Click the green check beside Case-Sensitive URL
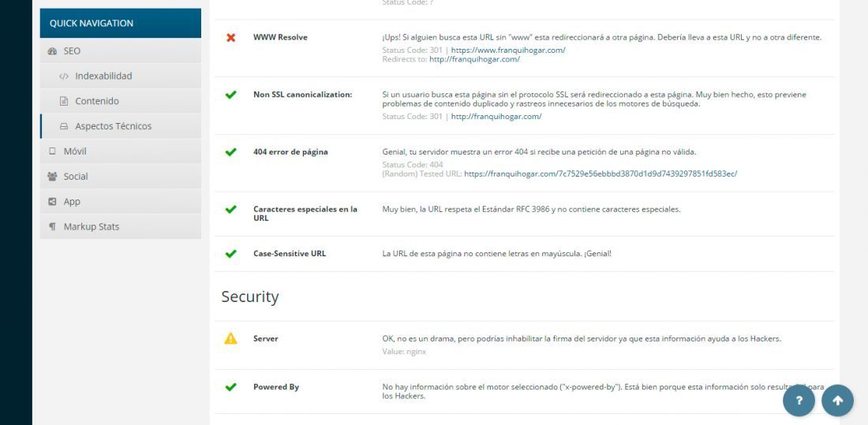868x425 pixels. [231, 253]
